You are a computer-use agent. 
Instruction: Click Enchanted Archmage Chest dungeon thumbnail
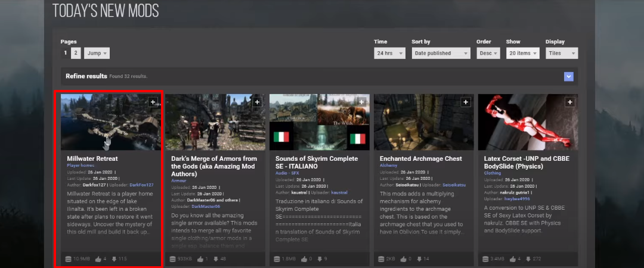424,122
